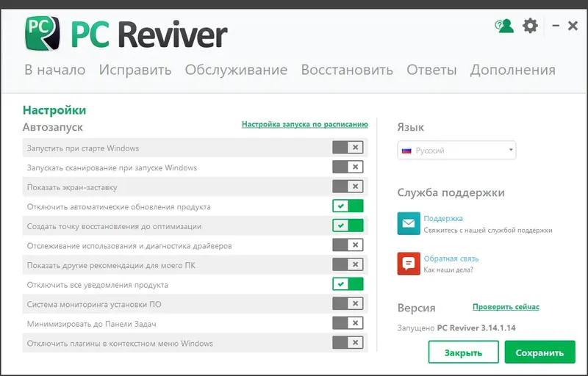Image resolution: width=588 pixels, height=376 pixels.
Task: Click the Настройки heading
Action: (x=54, y=110)
